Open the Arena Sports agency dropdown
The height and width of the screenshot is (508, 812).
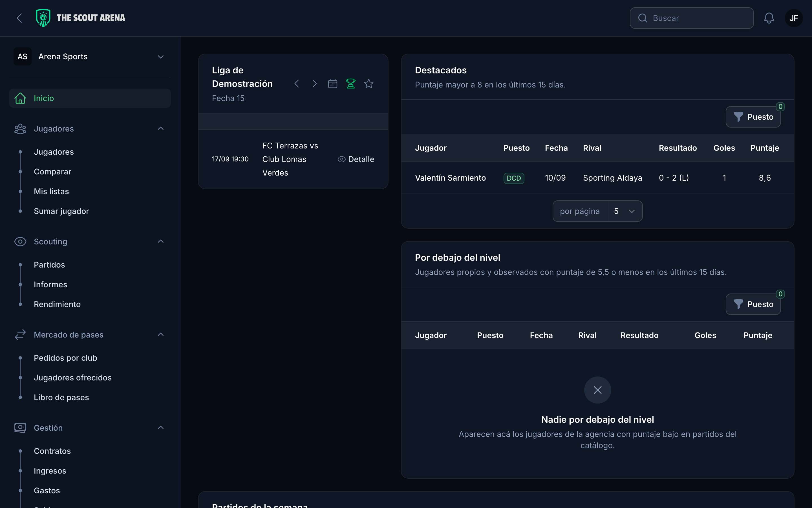pos(90,56)
